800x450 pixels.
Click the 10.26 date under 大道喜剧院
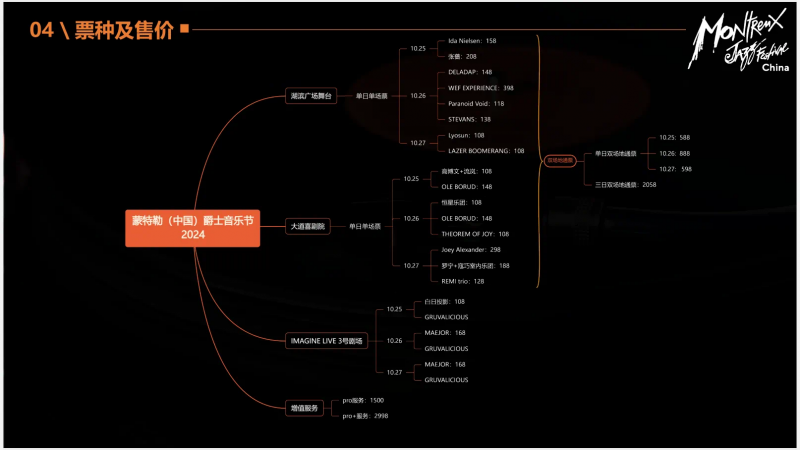point(411,218)
